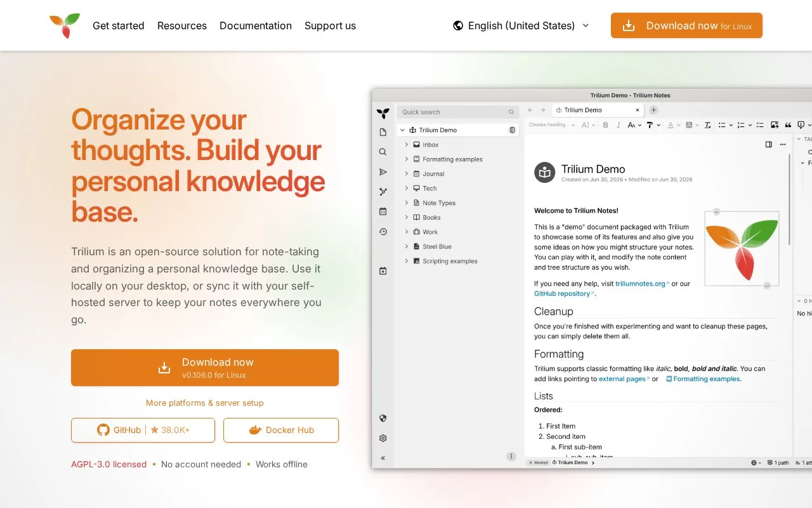
Task: Click the back arrow beside the note tab
Action: [530, 110]
